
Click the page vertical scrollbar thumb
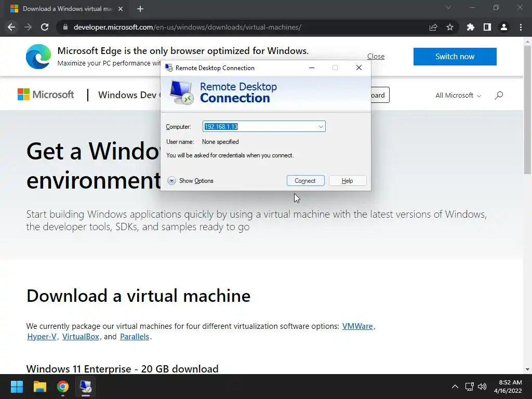(527, 110)
